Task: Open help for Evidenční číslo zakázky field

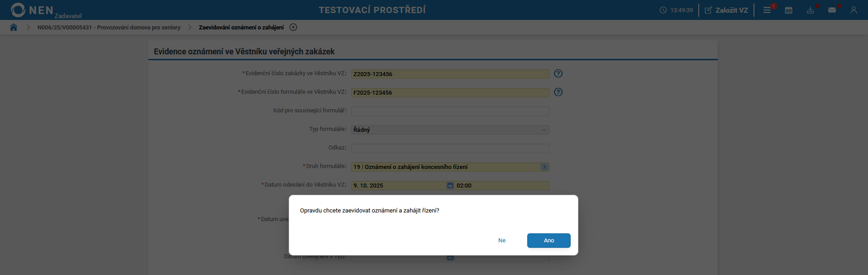Action: pyautogui.click(x=558, y=73)
